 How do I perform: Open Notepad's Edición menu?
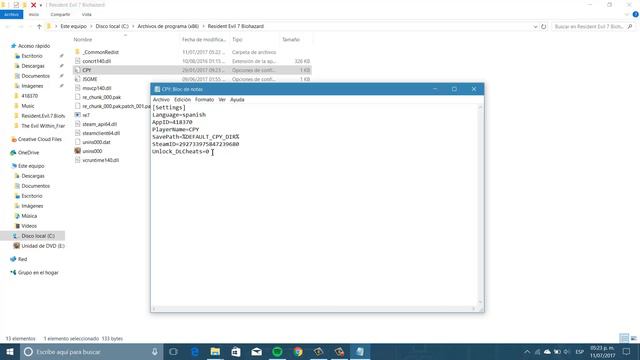pos(182,100)
